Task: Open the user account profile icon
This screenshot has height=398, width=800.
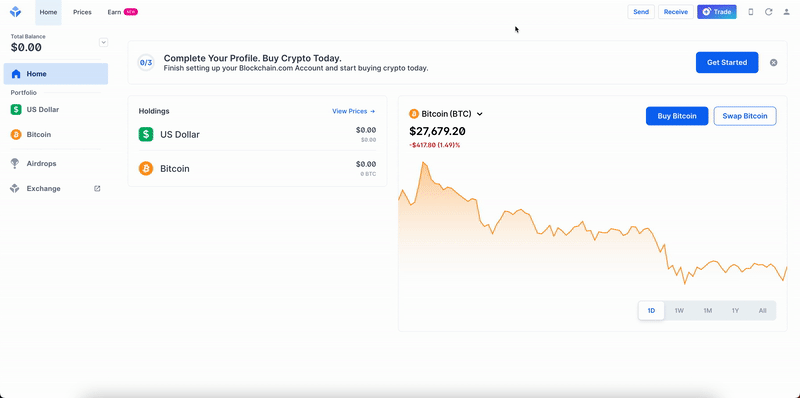Action: [x=786, y=12]
